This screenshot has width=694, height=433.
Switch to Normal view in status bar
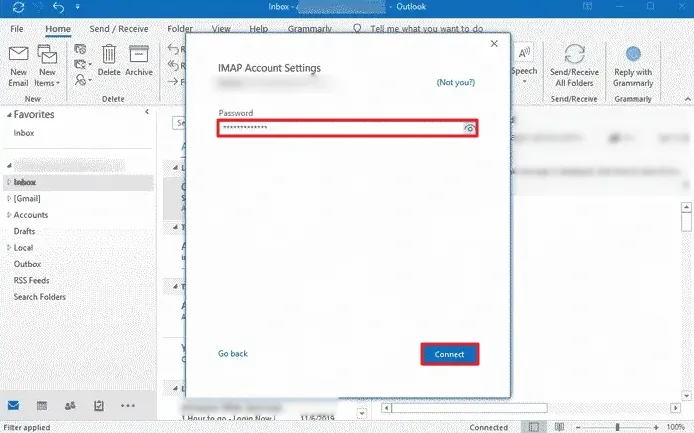click(x=534, y=427)
